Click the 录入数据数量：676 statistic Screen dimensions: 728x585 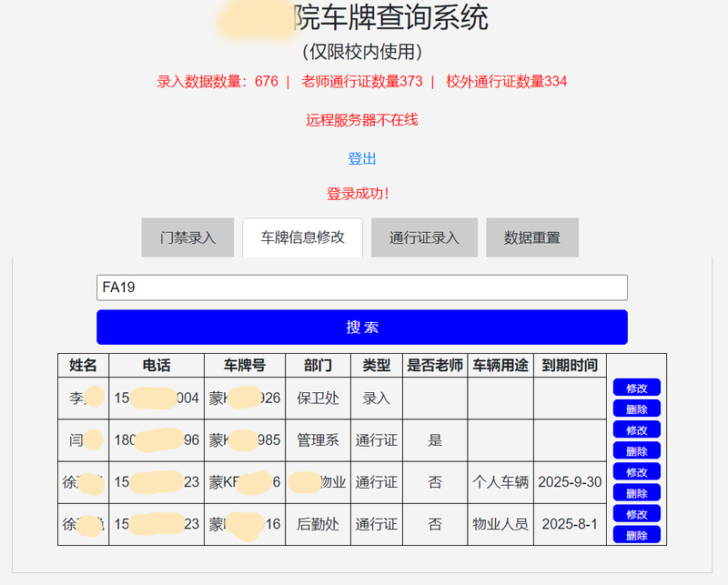coord(217,81)
